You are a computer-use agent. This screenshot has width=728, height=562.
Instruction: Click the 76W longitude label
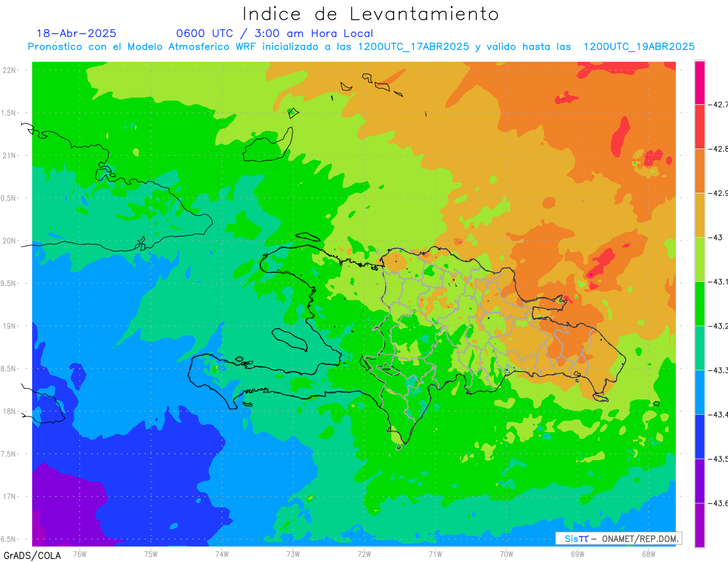(x=79, y=554)
